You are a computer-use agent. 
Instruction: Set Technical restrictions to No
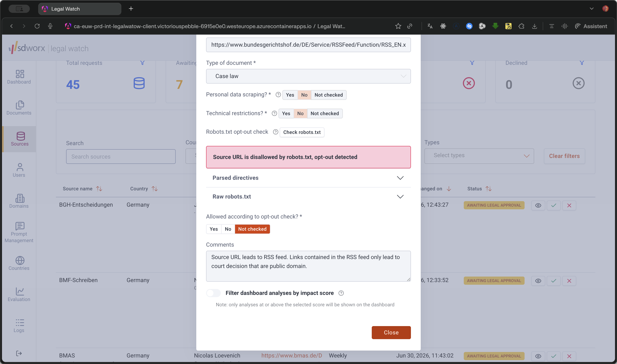[300, 114]
